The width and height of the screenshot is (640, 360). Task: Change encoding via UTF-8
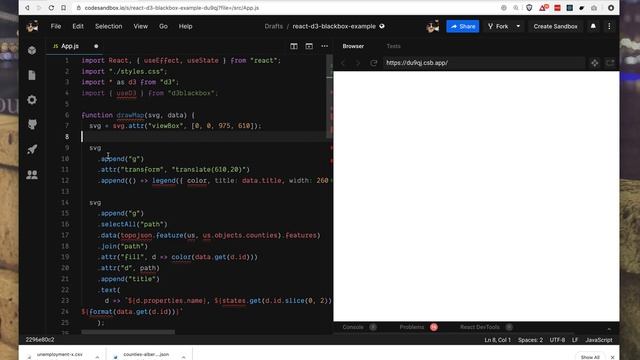pos(557,340)
